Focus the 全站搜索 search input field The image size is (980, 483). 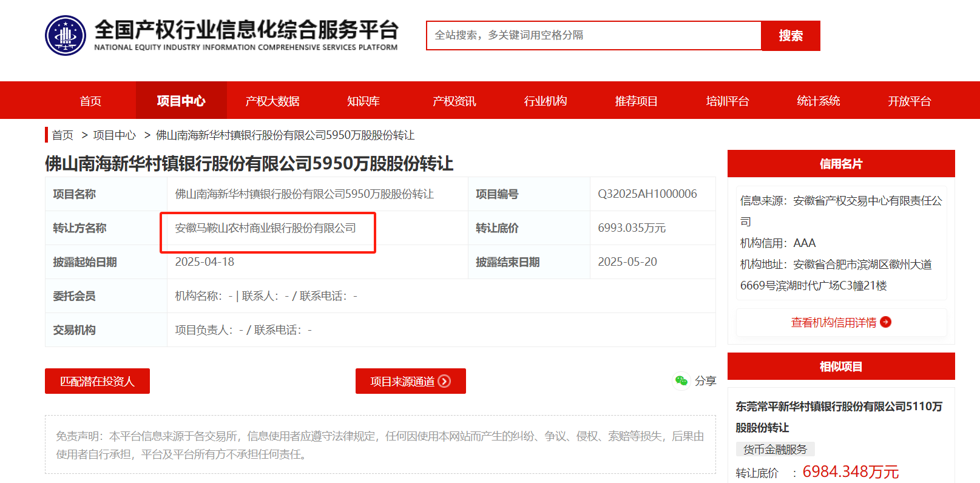594,35
